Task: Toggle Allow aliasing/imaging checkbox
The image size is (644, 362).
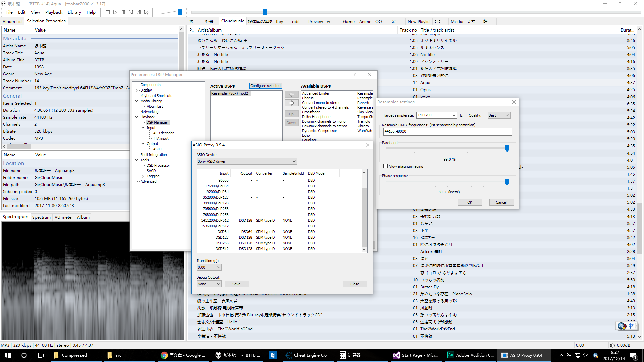Action: click(386, 166)
